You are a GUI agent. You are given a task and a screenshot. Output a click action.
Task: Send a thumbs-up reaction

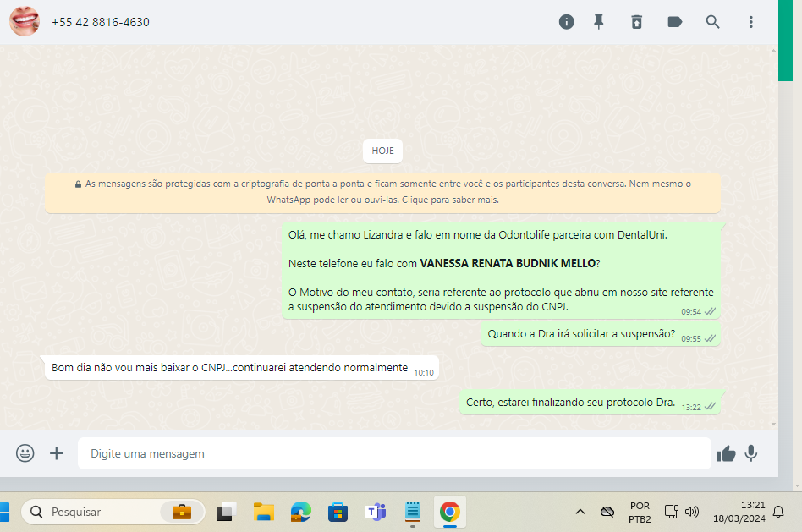pos(726,453)
